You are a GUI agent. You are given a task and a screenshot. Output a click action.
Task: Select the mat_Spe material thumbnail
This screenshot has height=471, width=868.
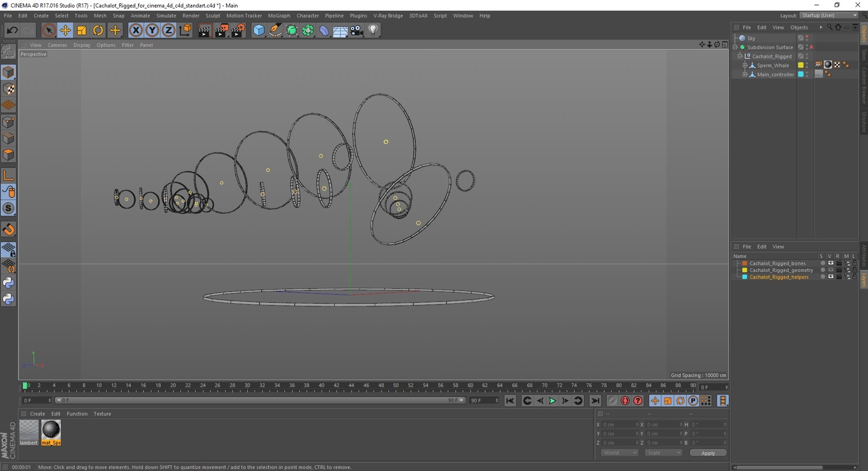coord(51,433)
